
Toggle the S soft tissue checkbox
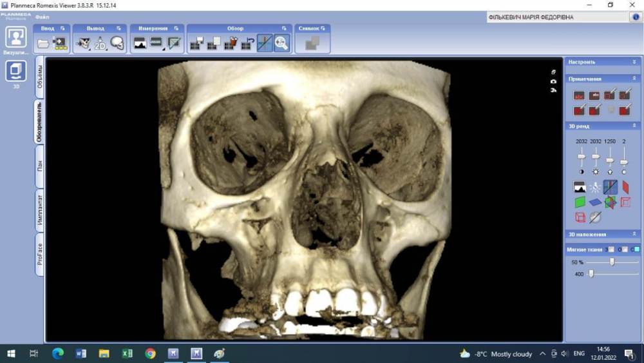611,250
